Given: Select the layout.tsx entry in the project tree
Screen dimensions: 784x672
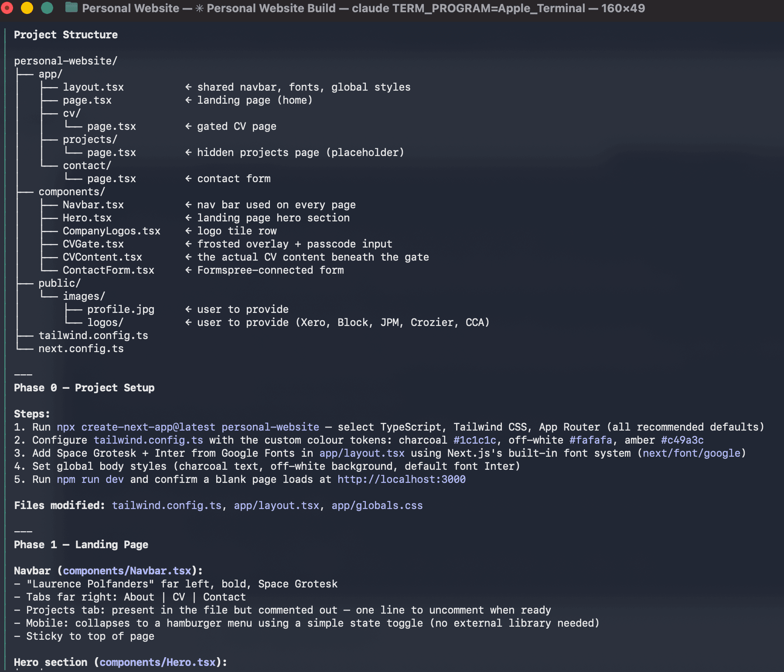Looking at the screenshot, I should pos(93,87).
